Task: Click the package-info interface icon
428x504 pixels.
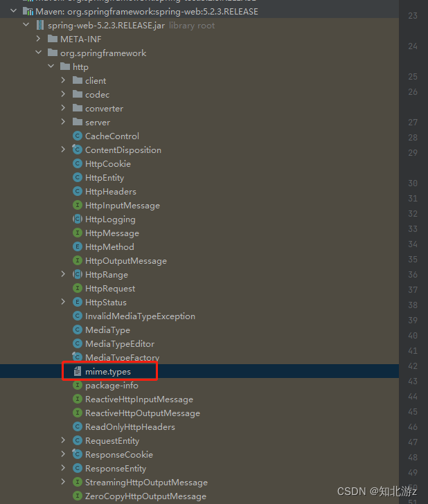Action: point(78,385)
